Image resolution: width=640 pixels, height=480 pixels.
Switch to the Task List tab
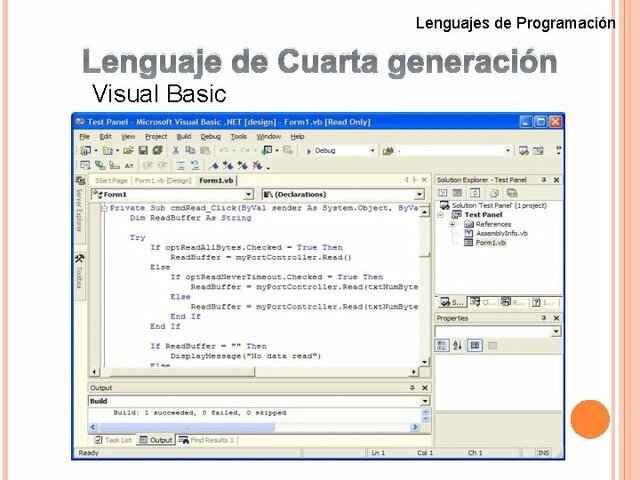[113, 440]
